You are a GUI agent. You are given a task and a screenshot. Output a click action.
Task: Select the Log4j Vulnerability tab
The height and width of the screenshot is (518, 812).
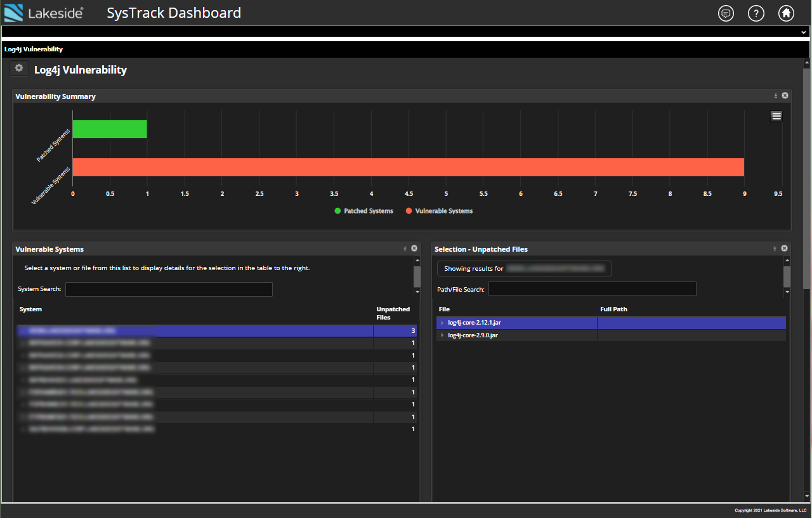pos(34,49)
